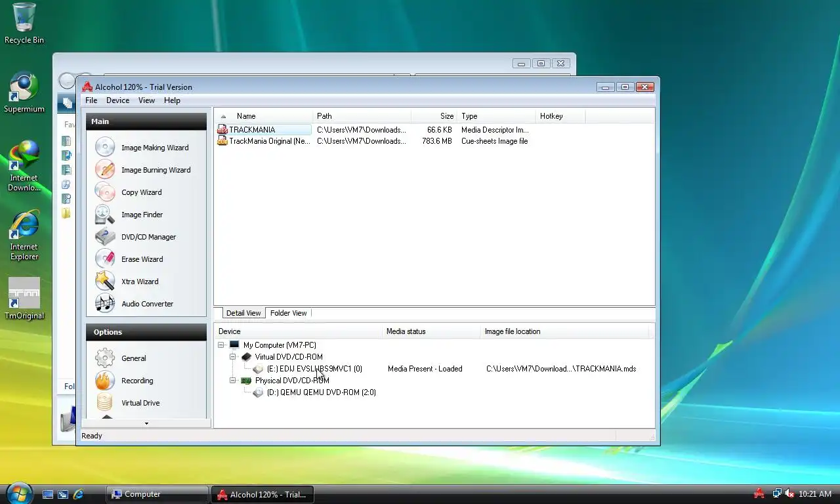
Task: Sort images by the Path column
Action: pos(362,116)
